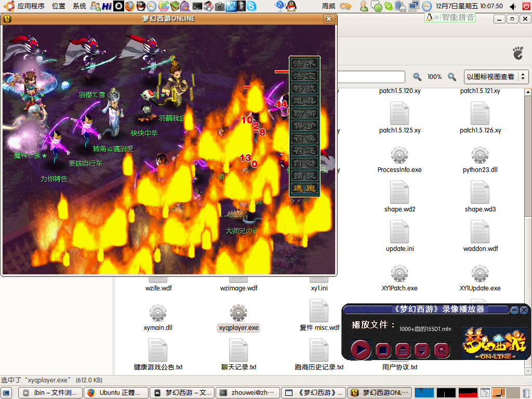Image resolution: width=532 pixels, height=399 pixels.
Task: Choose 自动 in the battle menu
Action: pos(304,163)
